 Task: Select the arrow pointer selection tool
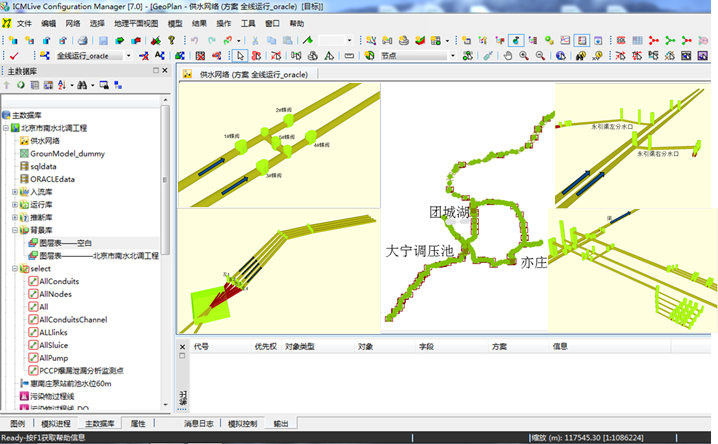pyautogui.click(x=240, y=56)
